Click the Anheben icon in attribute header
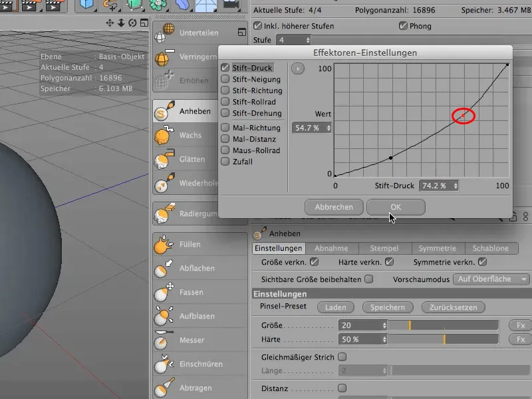Screen dimensions: 532x399 (259, 233)
